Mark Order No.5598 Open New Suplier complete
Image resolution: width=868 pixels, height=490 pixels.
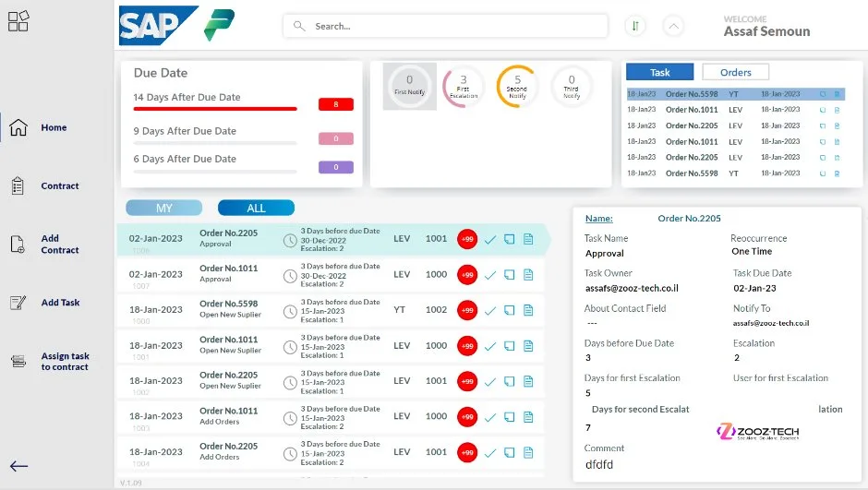click(490, 311)
